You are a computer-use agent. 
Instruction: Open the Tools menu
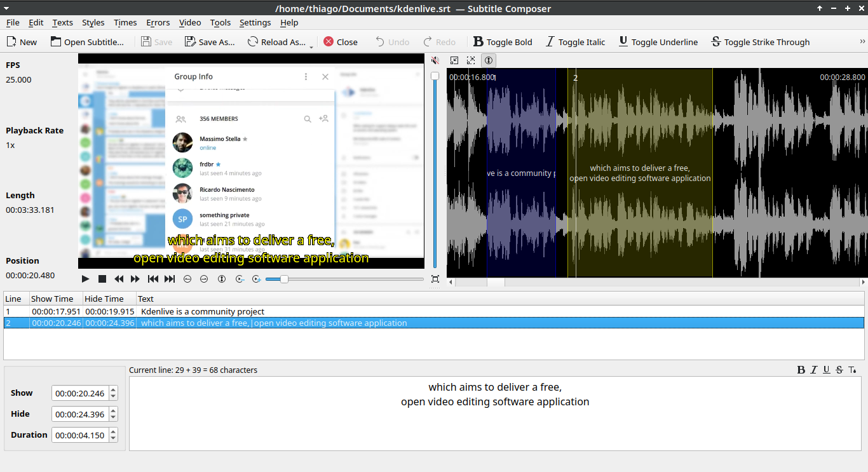coord(220,22)
